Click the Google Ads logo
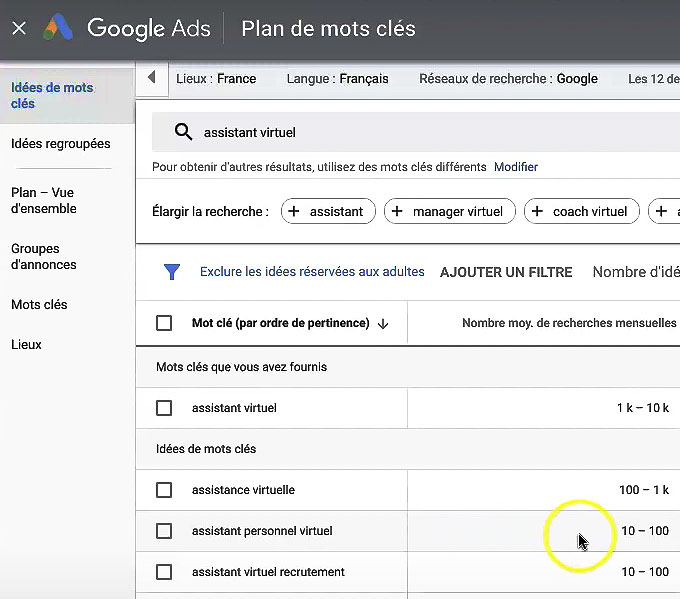680x599 pixels. click(x=58, y=28)
